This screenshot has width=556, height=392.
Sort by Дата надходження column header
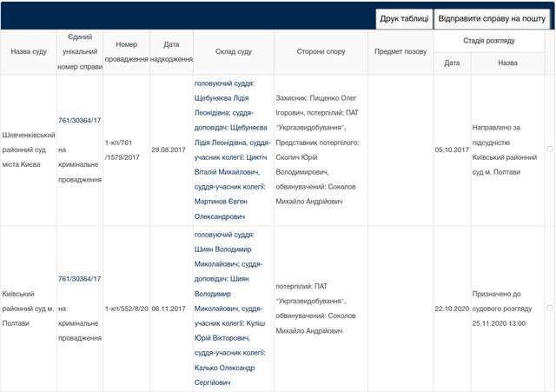pyautogui.click(x=171, y=52)
